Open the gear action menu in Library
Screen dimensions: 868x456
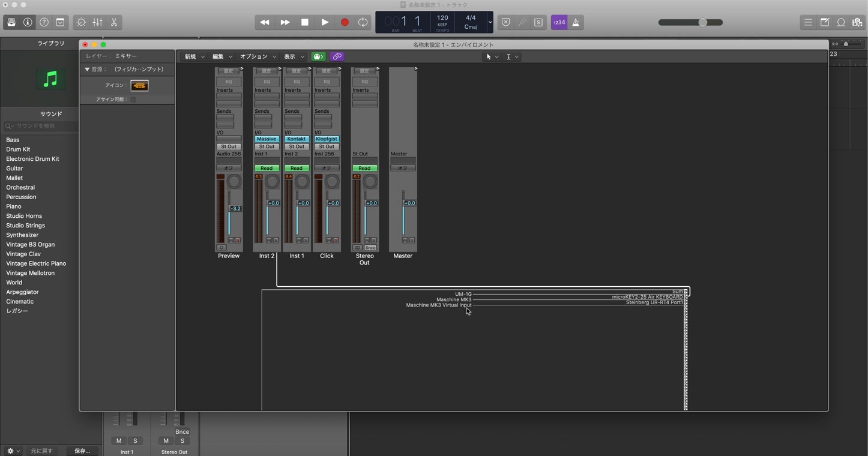pos(12,451)
